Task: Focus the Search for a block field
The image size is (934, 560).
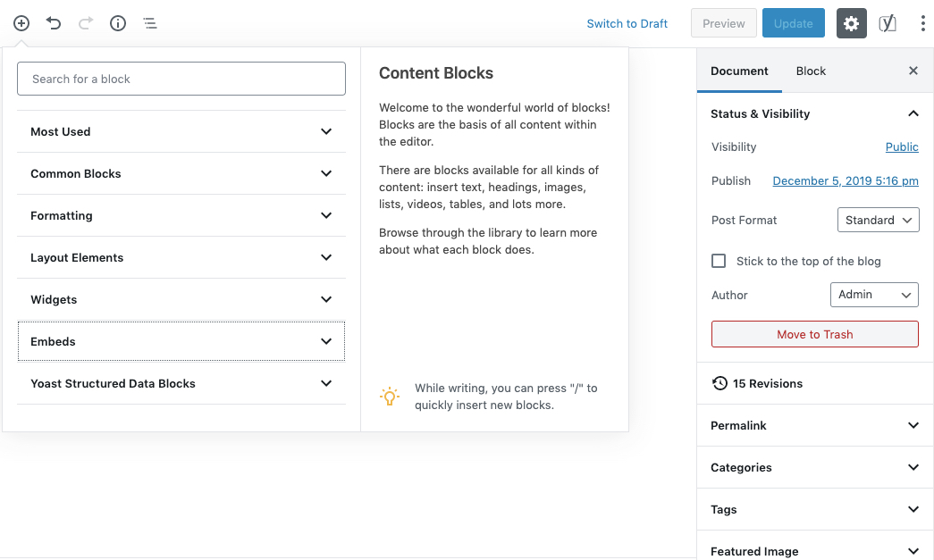Action: [x=181, y=79]
